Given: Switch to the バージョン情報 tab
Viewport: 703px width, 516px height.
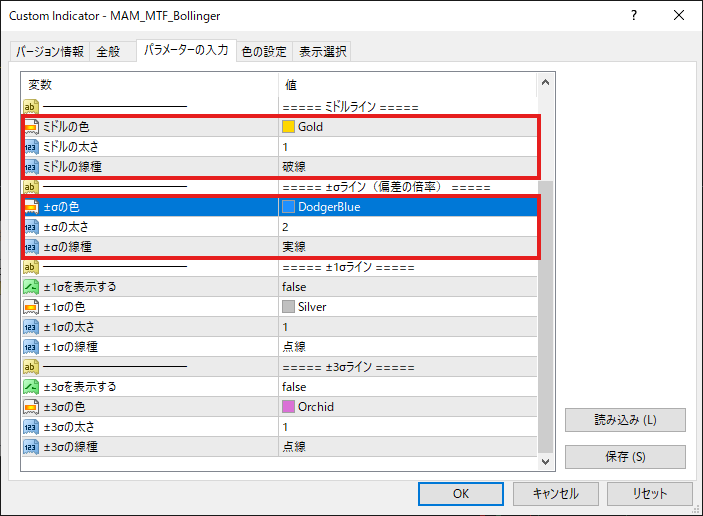Looking at the screenshot, I should tap(50, 52).
